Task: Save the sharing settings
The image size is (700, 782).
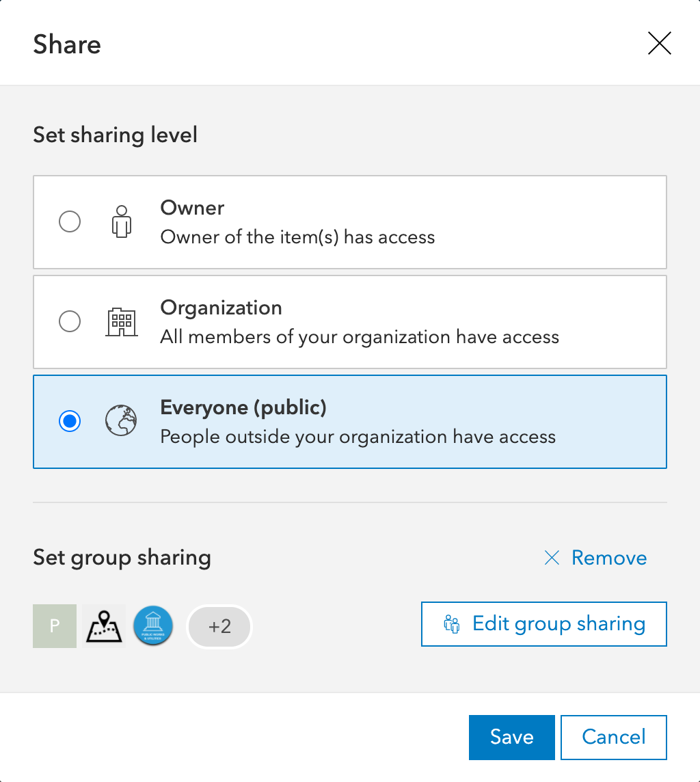Action: pos(511,737)
